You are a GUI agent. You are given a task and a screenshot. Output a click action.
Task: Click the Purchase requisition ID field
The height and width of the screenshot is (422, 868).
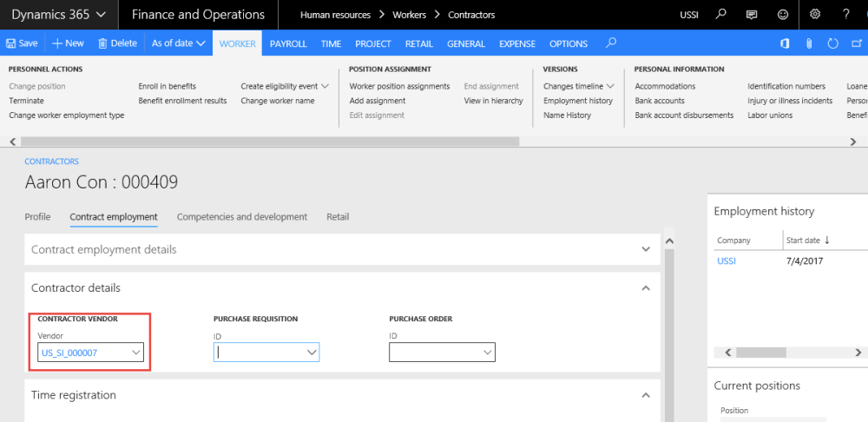click(x=259, y=353)
